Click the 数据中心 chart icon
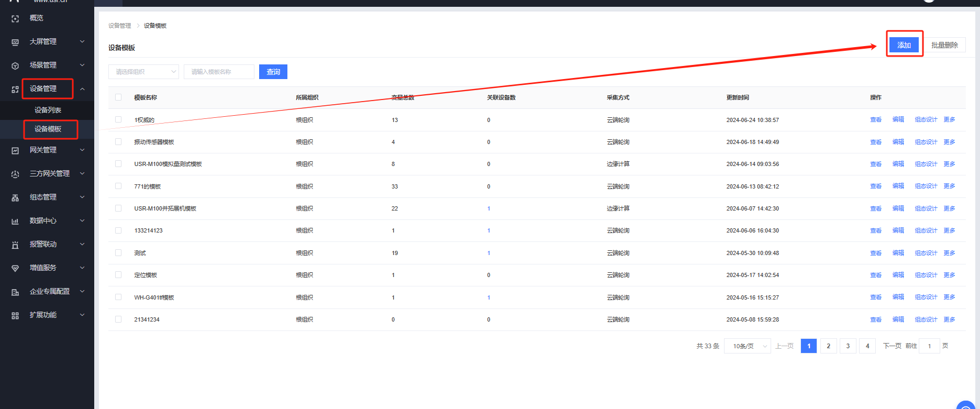Viewport: 980px width, 409px height. [15, 221]
